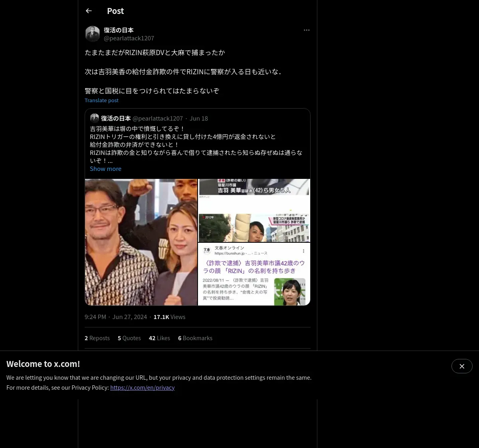Open the x.com privacy policy link
Viewport: 479px width, 448px height.
tap(143, 387)
